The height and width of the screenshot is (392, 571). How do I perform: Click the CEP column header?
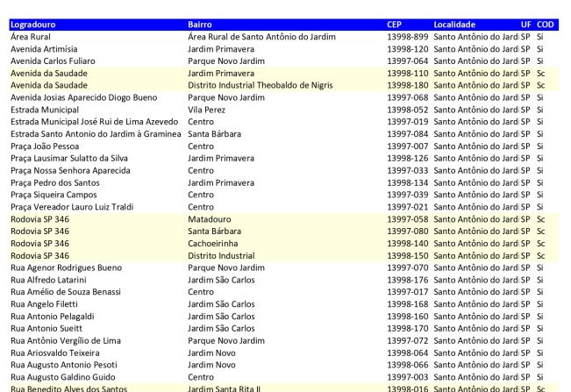pyautogui.click(x=395, y=25)
